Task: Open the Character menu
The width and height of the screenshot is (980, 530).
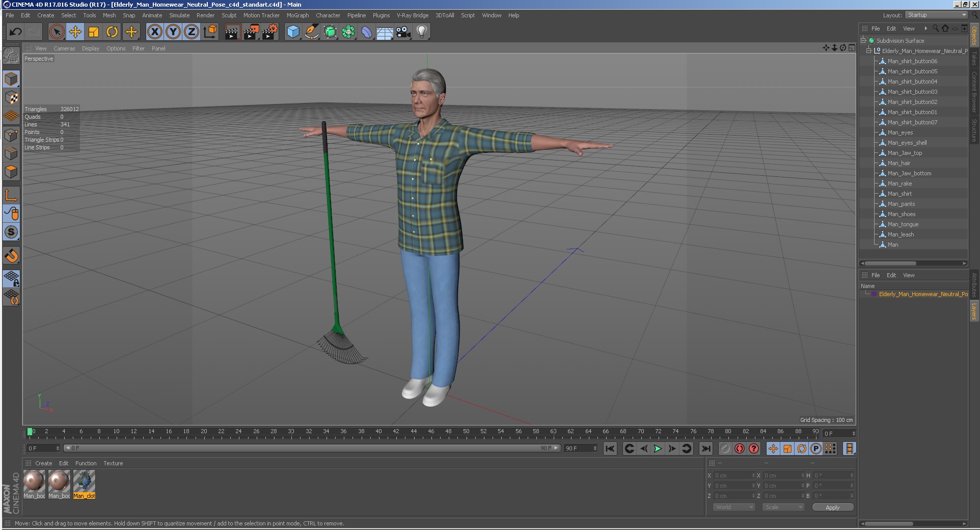Action: [x=328, y=15]
